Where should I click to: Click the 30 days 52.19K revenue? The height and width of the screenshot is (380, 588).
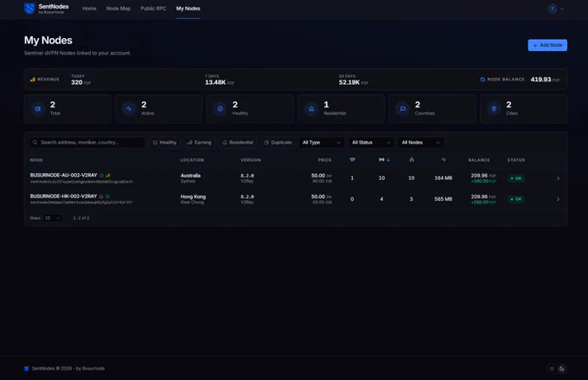pos(354,80)
